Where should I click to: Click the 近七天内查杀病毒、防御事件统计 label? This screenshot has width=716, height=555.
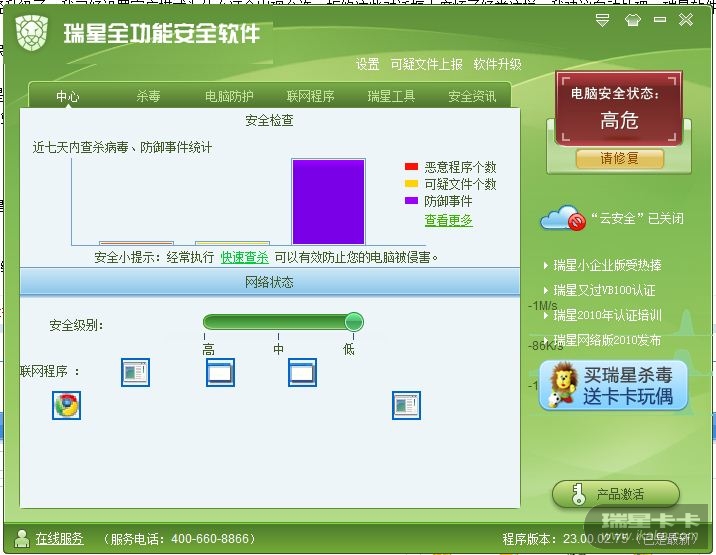click(122, 148)
